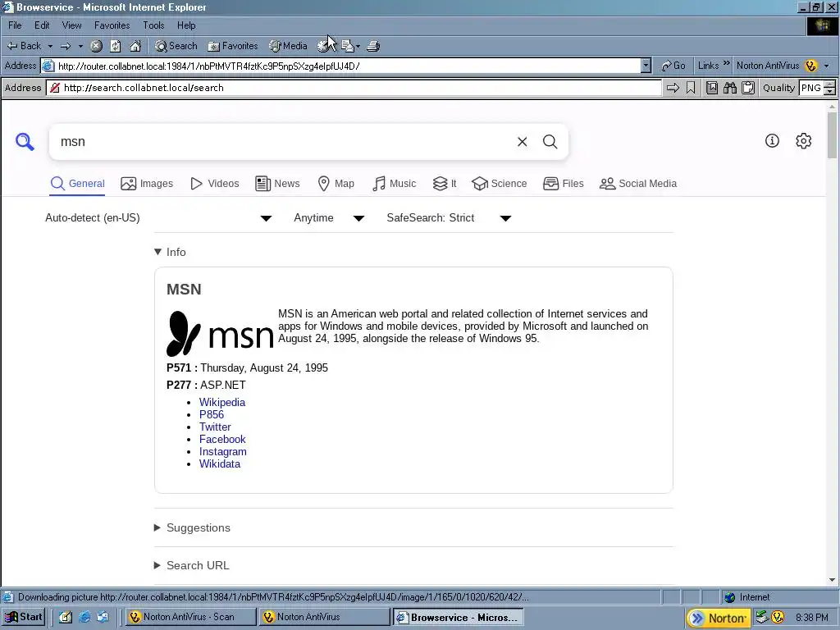The height and width of the screenshot is (630, 840).
Task: Open the Help menu
Action: [x=186, y=25]
